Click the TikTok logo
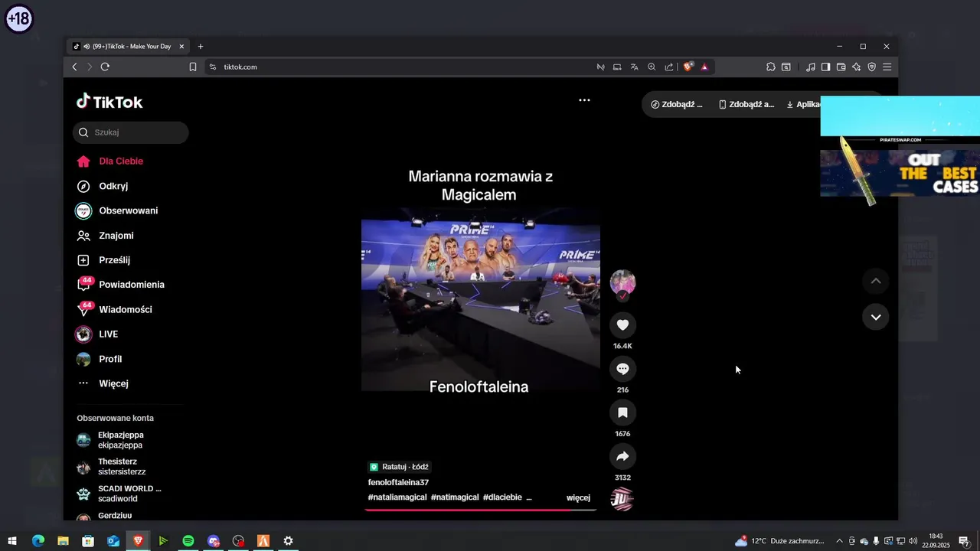The width and height of the screenshot is (980, 551). 109,102
